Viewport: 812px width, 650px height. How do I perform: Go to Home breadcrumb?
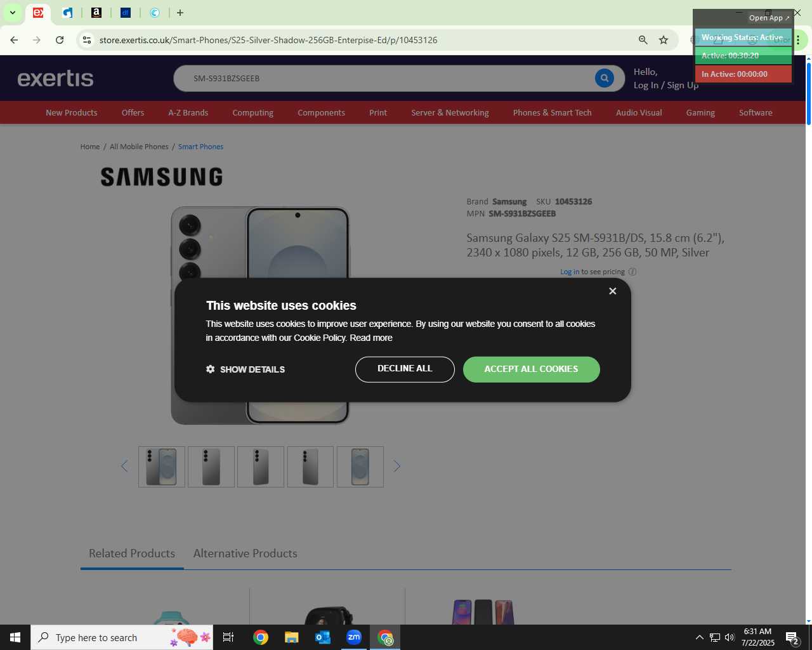(x=90, y=147)
